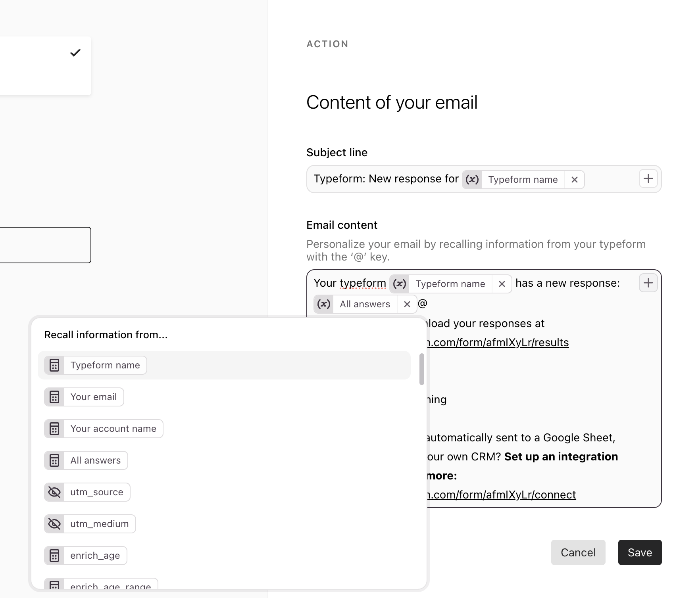Image resolution: width=700 pixels, height=598 pixels.
Task: Remove Typeform name variable from subject line
Action: tap(574, 180)
